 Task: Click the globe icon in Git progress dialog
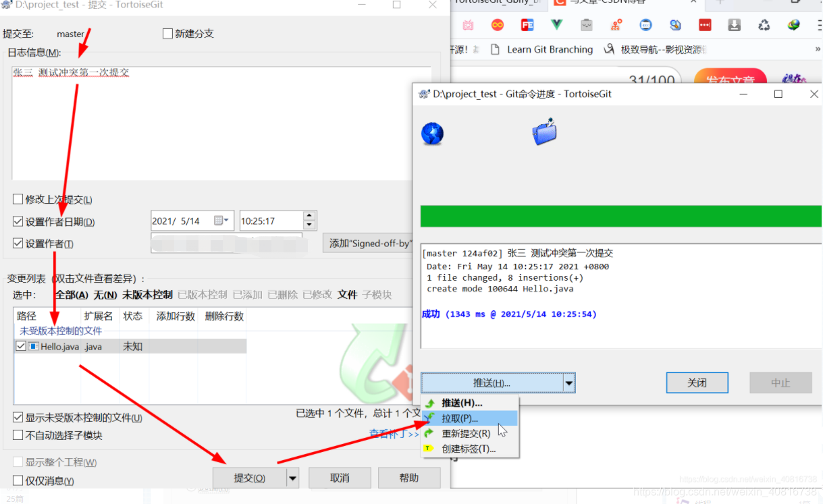[432, 134]
